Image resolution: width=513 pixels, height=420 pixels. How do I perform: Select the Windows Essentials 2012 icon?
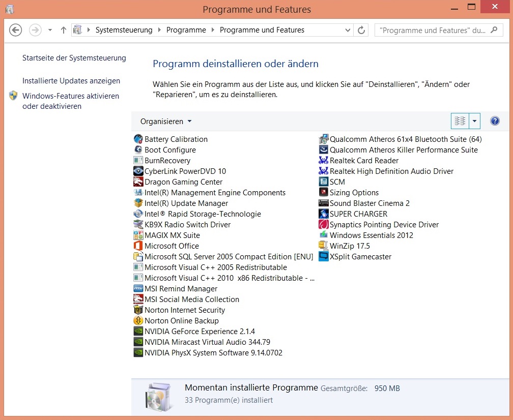pyautogui.click(x=323, y=235)
